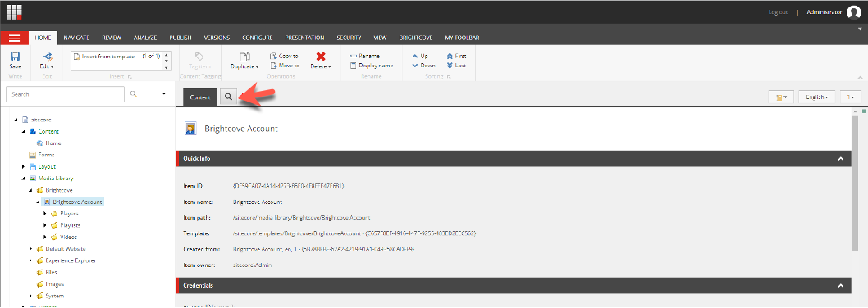The width and height of the screenshot is (868, 308).
Task: Open the English language dropdown
Action: click(x=817, y=97)
